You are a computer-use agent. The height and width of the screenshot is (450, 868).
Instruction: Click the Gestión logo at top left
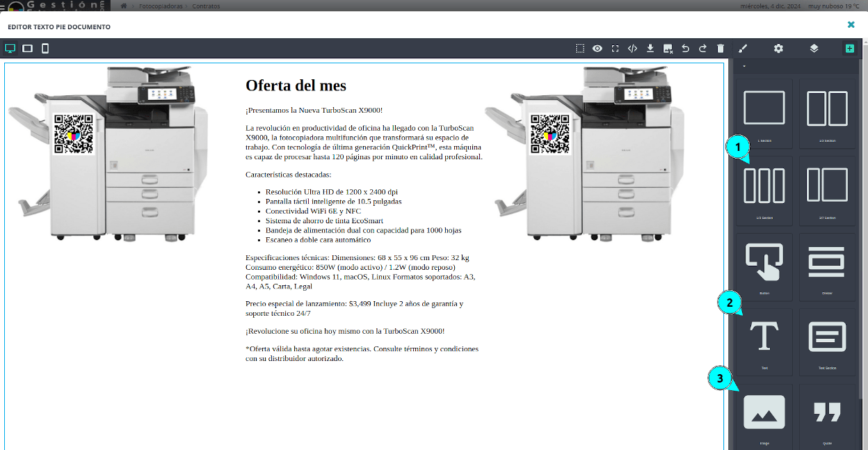pyautogui.click(x=54, y=6)
